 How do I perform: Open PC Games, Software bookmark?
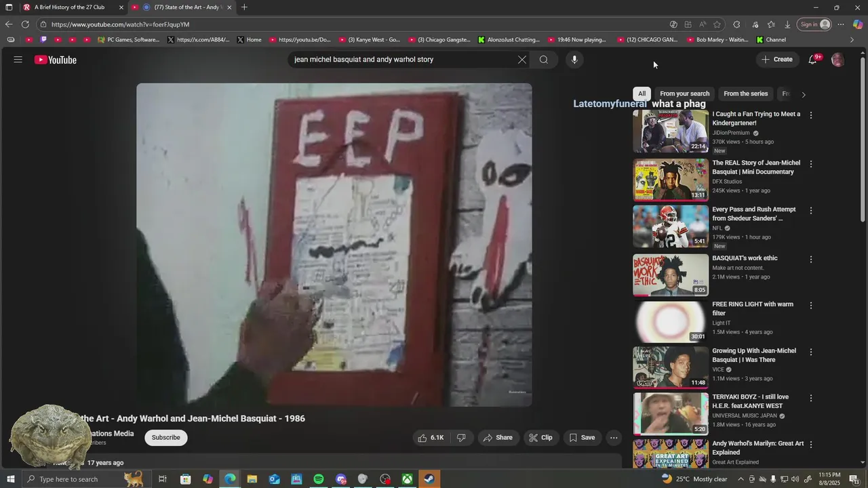coord(129,40)
